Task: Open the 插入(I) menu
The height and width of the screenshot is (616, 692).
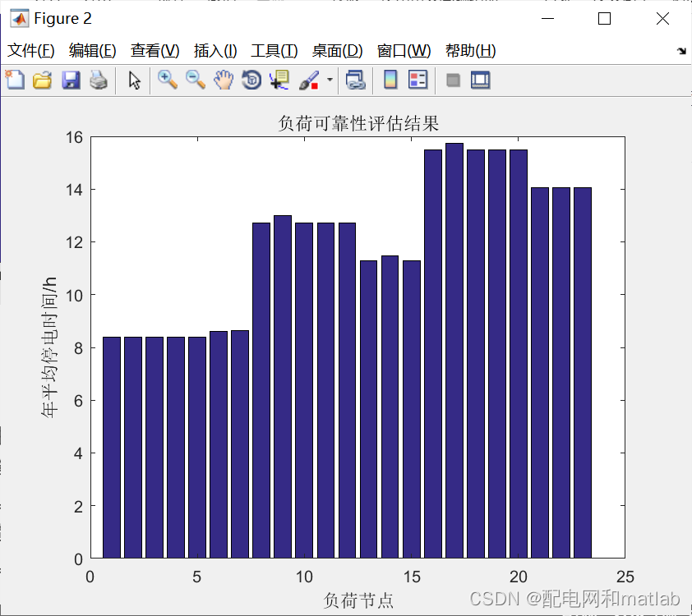Action: (x=215, y=51)
